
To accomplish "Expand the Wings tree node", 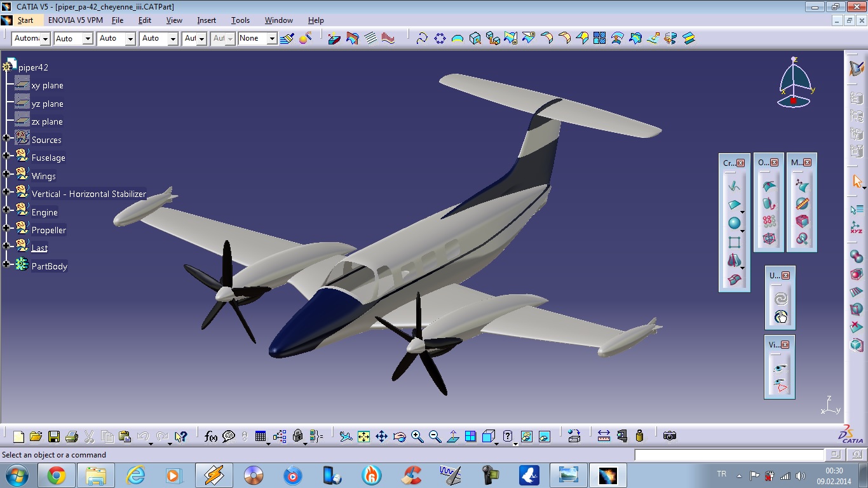I will coord(6,173).
